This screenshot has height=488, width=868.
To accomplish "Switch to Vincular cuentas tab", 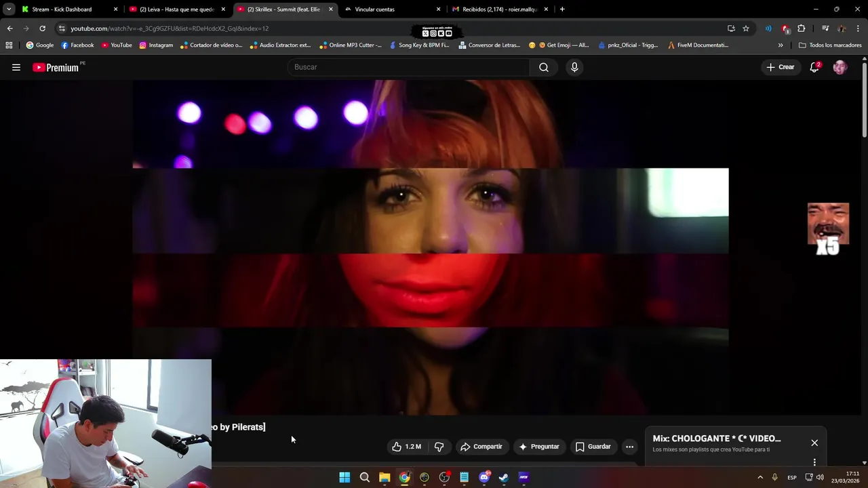I will (392, 9).
